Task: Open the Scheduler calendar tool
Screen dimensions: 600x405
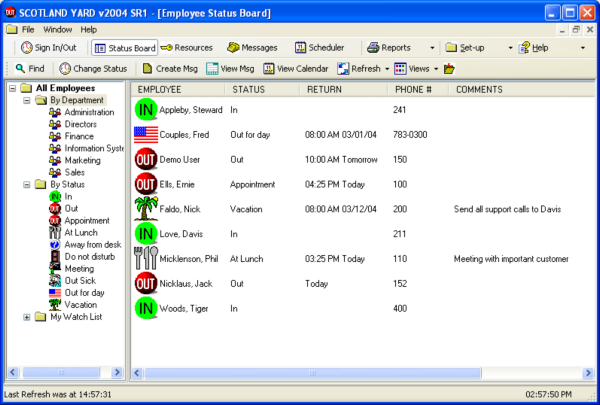Action: point(319,47)
